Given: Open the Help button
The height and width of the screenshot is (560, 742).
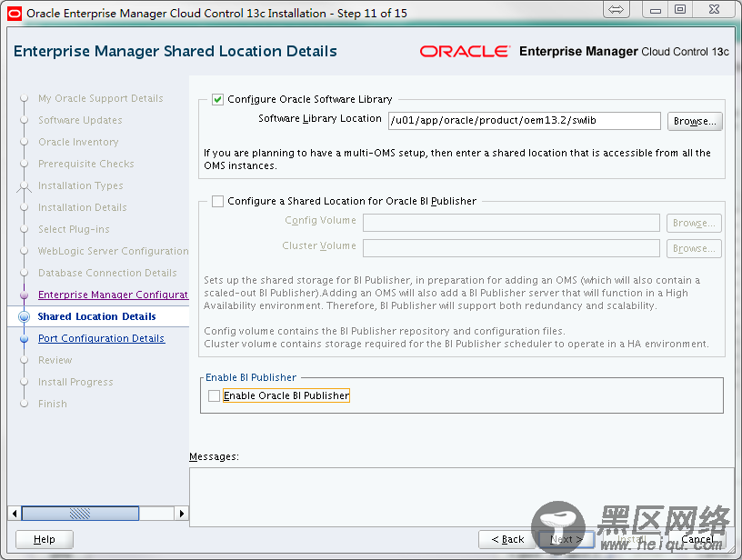Looking at the screenshot, I should coord(45,539).
